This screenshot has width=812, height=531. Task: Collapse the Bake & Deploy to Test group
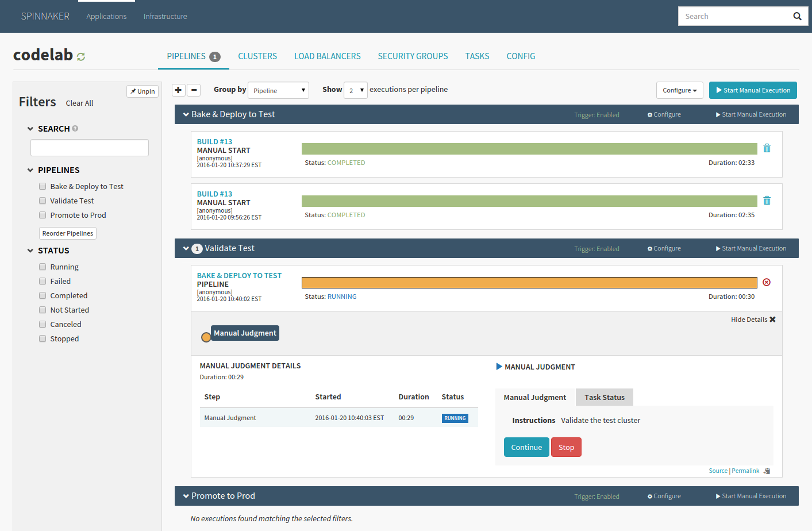click(x=186, y=114)
